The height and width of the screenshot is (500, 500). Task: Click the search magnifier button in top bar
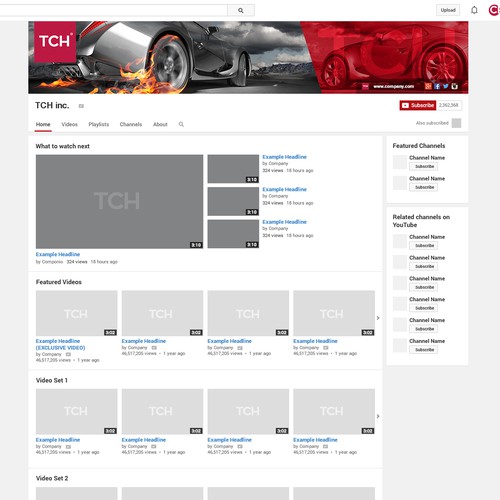(241, 10)
